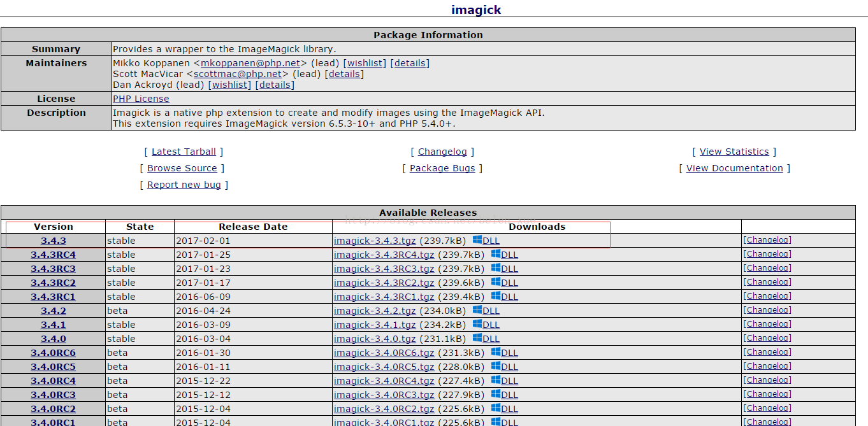
Task: Open Mikko Koppanen's details link
Action: coord(410,63)
